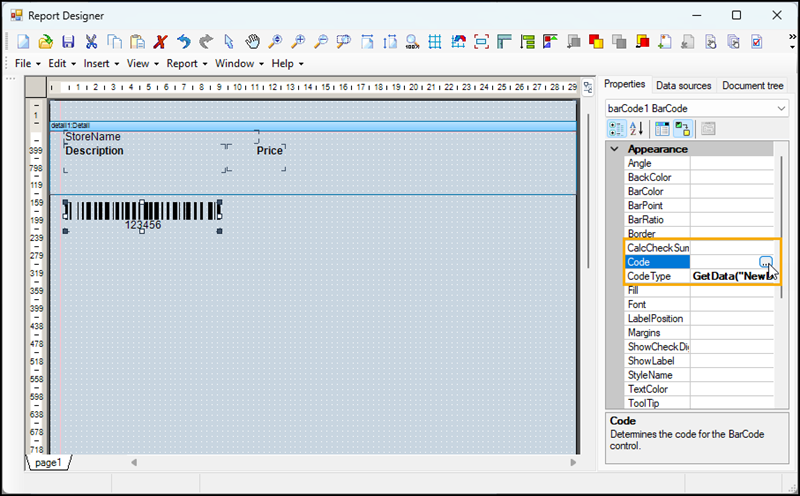Click the red-cornered fit frame icon
Screen dimensions: 800x496
(x=481, y=41)
